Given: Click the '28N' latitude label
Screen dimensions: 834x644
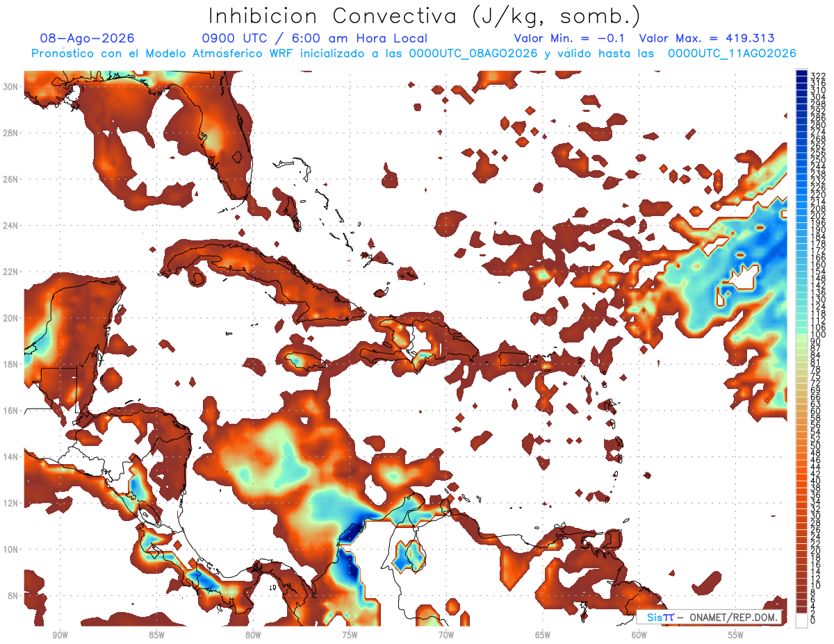Looking at the screenshot, I should point(10,133).
